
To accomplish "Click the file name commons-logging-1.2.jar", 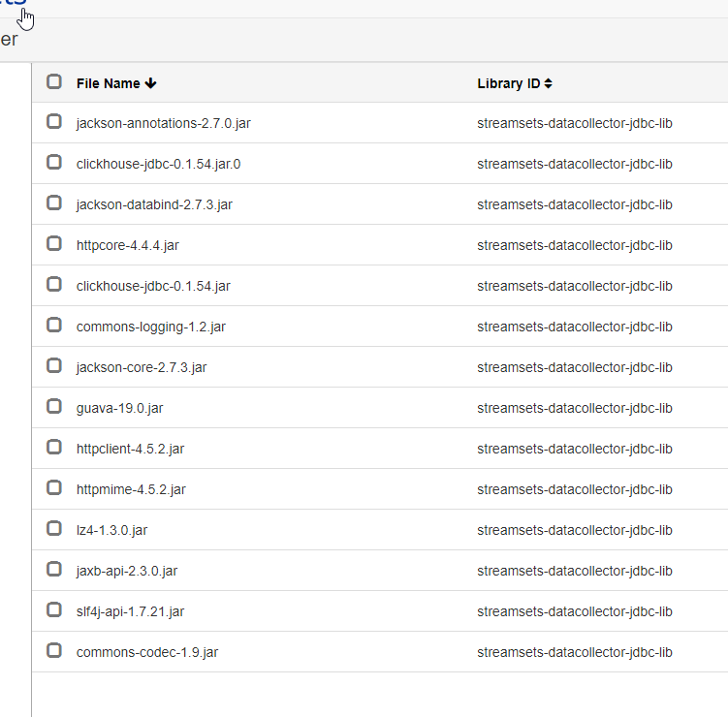I will [x=151, y=327].
